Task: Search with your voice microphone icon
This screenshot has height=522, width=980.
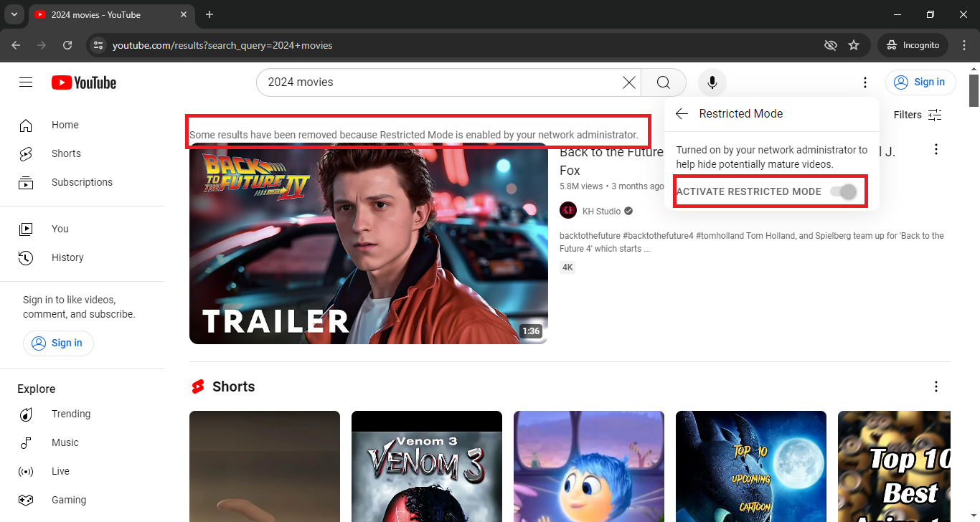Action: click(712, 82)
